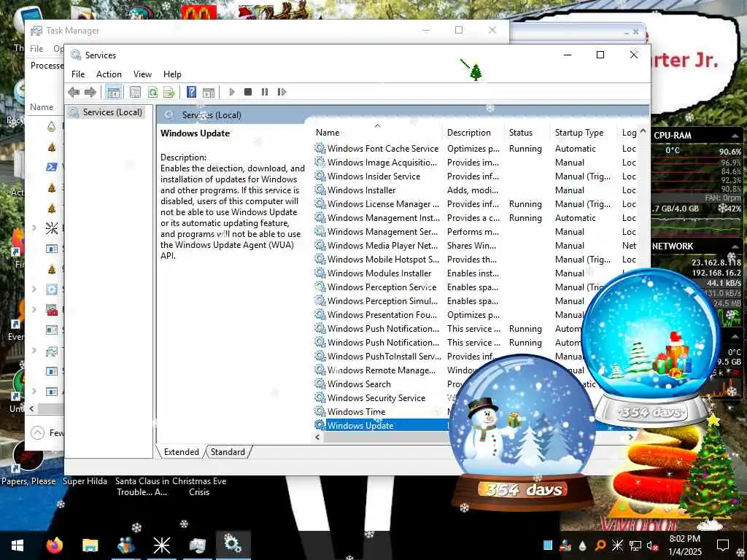Image resolution: width=747 pixels, height=560 pixels.
Task: Click gear icon of Windows Search row
Action: tap(320, 384)
